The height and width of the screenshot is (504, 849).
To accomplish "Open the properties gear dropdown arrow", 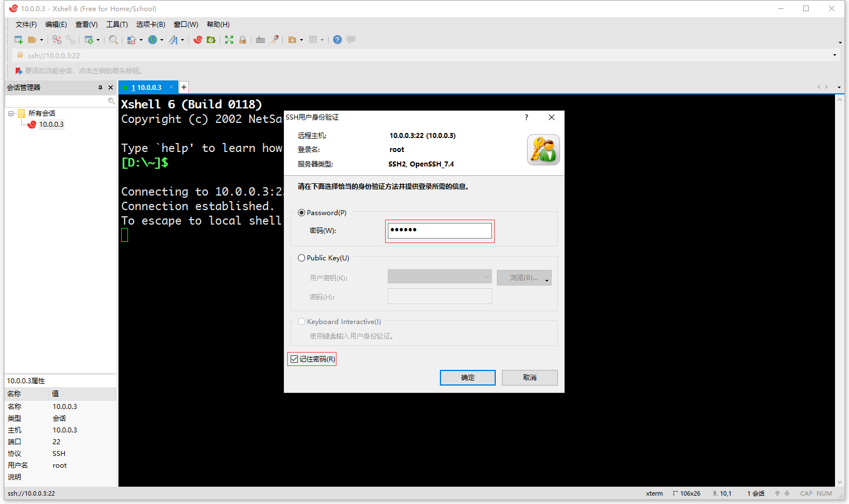I will tap(98, 40).
